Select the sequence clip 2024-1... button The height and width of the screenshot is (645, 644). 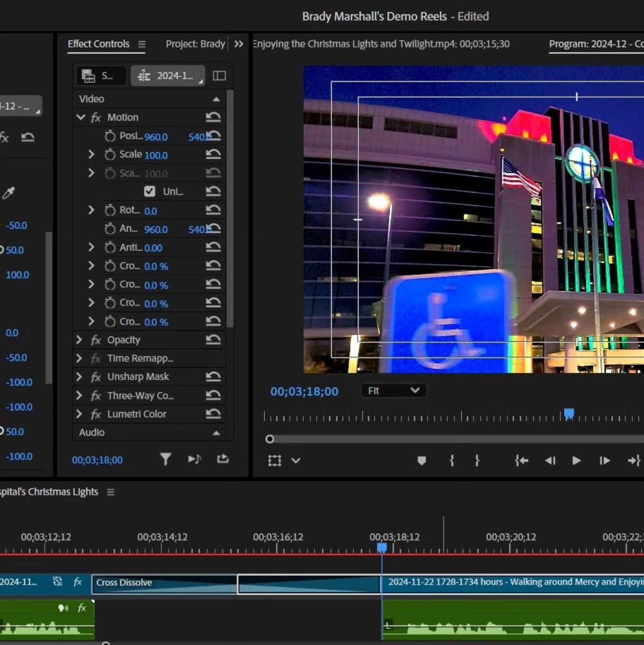(168, 76)
